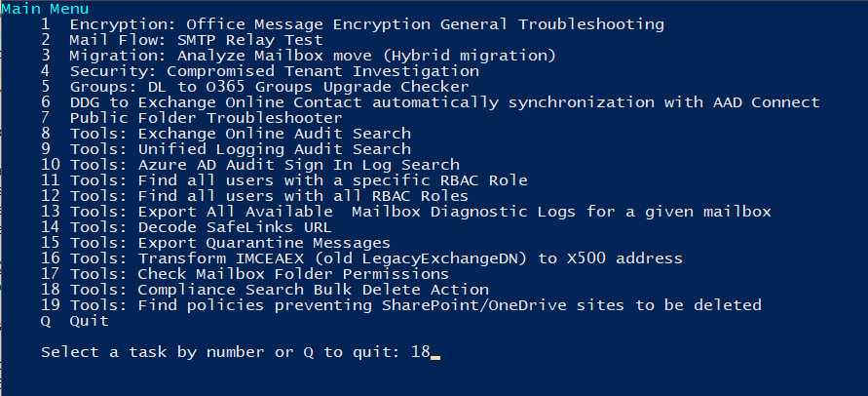868x396 pixels.
Task: Click DDG to Exchange Online Contact sync line
Action: pyautogui.click(x=431, y=102)
